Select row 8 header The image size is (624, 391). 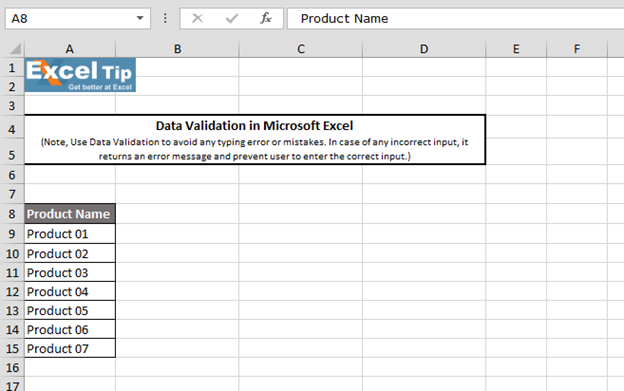pos(12,214)
